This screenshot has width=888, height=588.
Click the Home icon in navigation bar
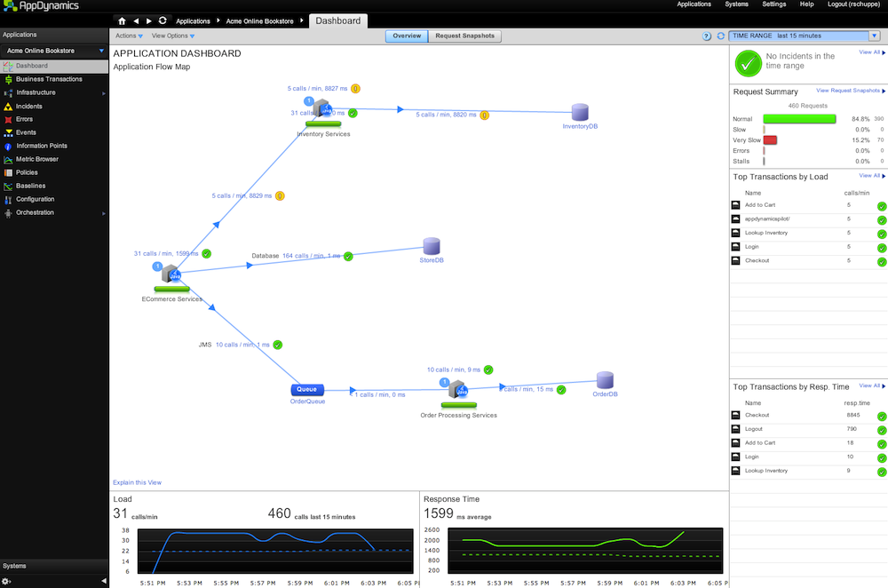[122, 20]
